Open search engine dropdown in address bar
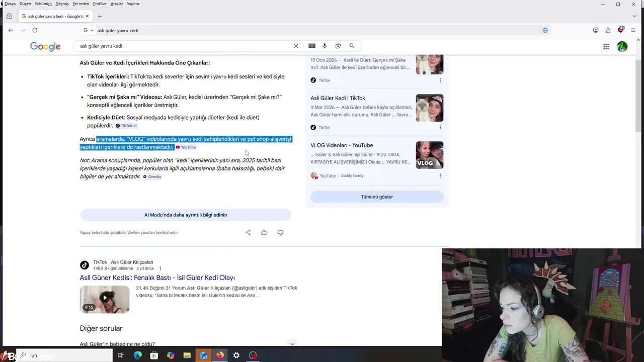The image size is (644, 362). click(x=89, y=30)
